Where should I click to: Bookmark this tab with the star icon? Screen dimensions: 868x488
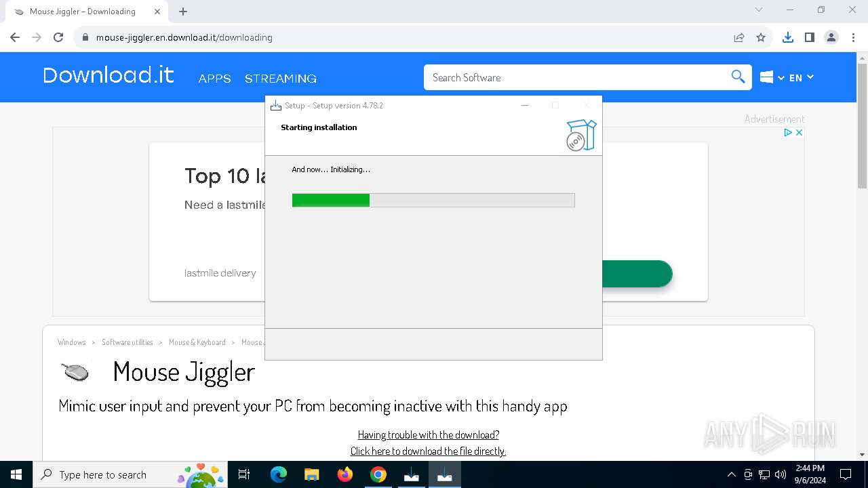(x=761, y=37)
